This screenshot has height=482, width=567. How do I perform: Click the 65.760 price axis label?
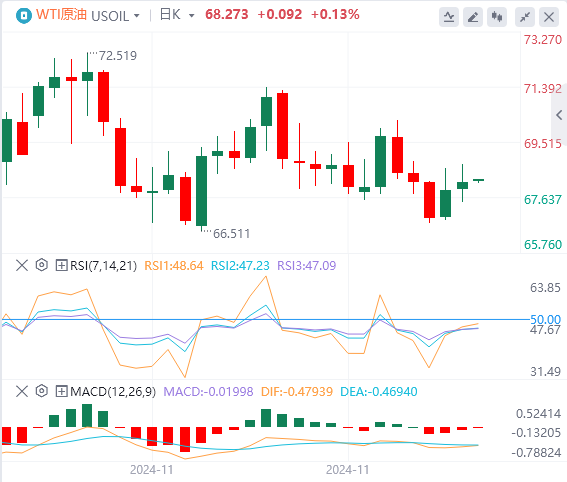coord(543,245)
